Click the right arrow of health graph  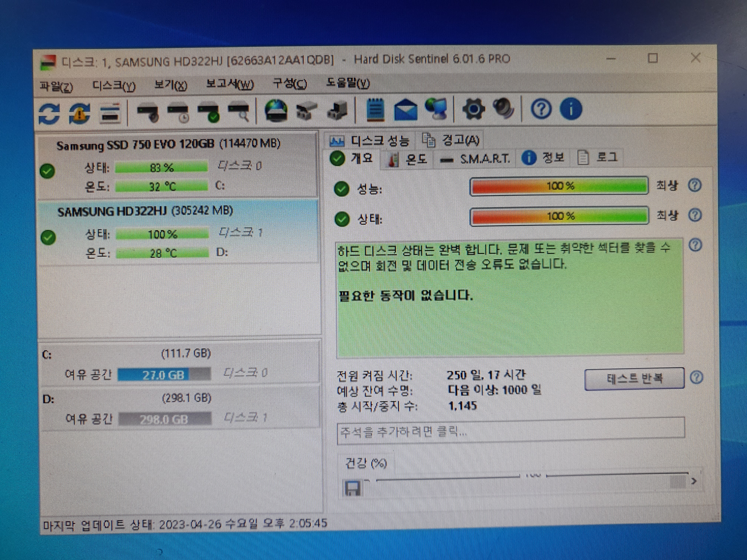click(x=694, y=481)
